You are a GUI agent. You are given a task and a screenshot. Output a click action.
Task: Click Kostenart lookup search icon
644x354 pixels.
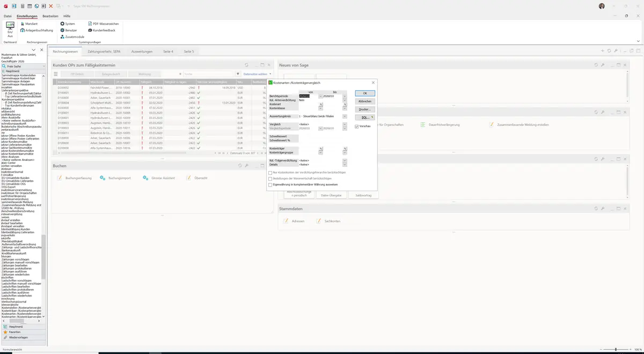pos(321,104)
